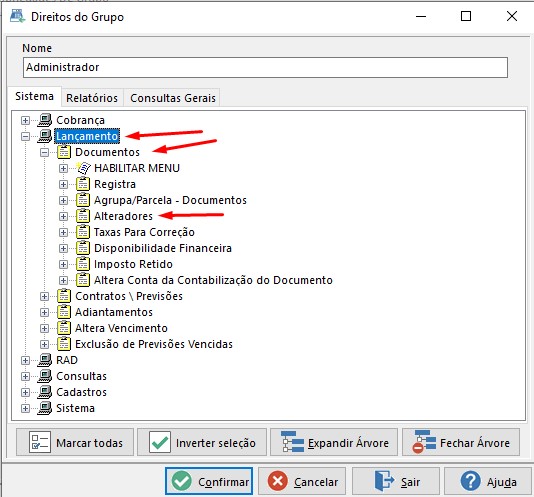
Task: Click the computer icon beside Cadastros
Action: pos(45,392)
